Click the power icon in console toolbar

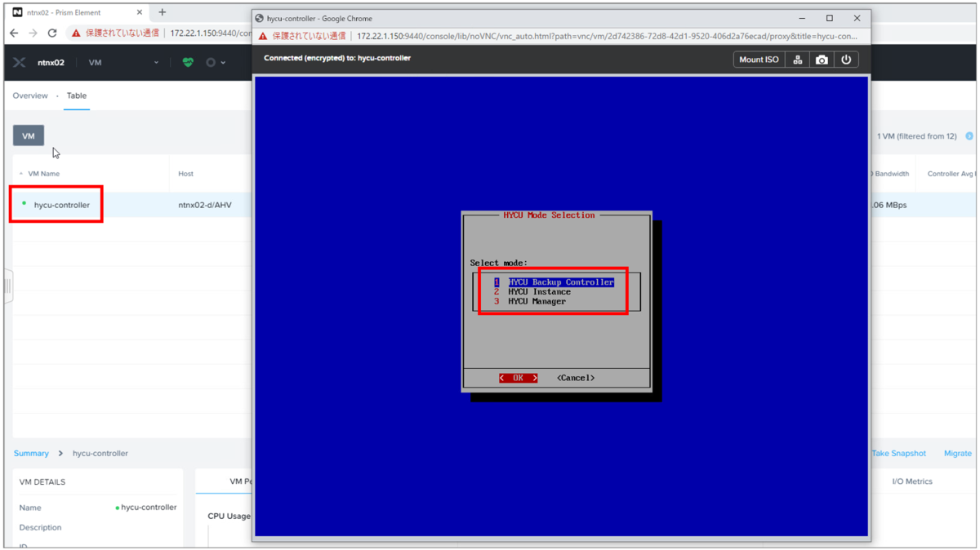pos(846,60)
